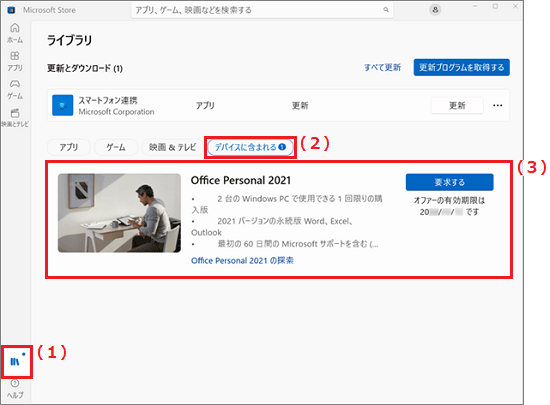Open the Apps (アプリ) sidebar section
Screen dimensions: 550x405
(15, 61)
